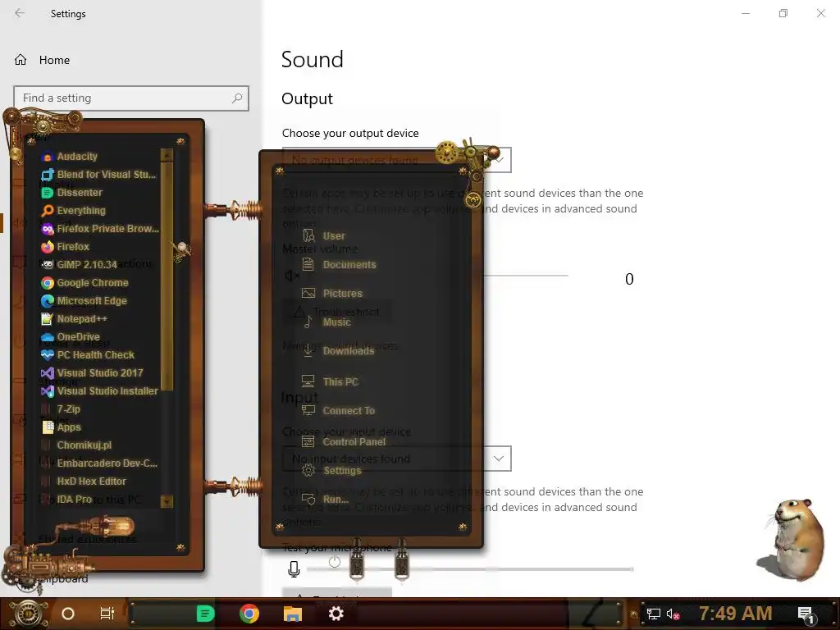Screen dimensions: 840x630
Task: Open the notification center icon
Action: [x=806, y=615]
